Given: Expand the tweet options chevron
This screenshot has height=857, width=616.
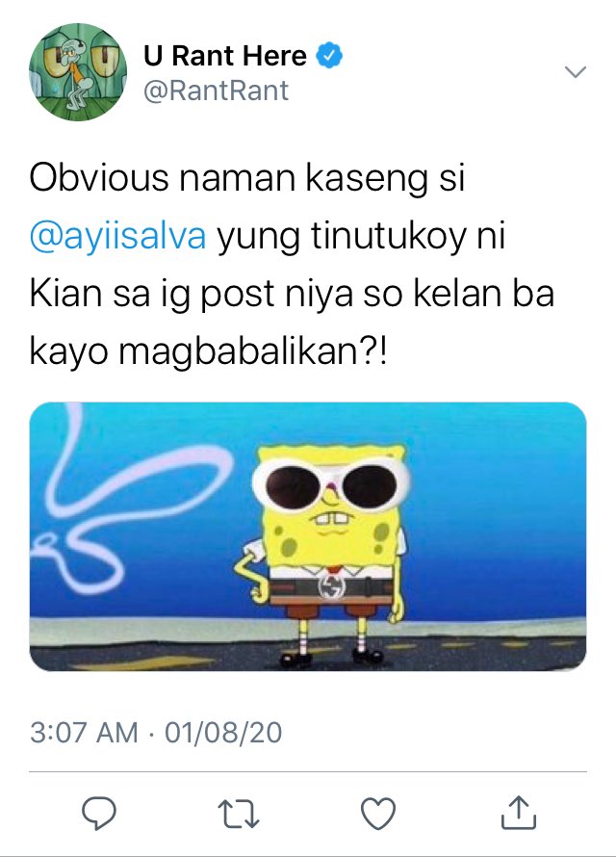Looking at the screenshot, I should point(575,71).
